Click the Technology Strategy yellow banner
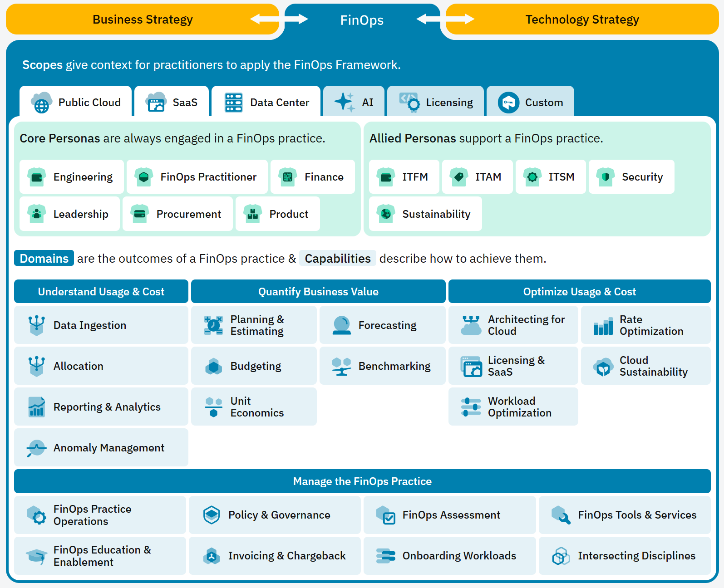724x588 pixels. 582,20
